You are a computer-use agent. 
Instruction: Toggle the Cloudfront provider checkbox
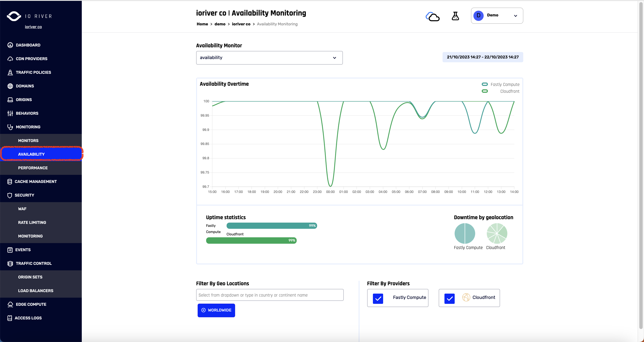click(x=449, y=297)
